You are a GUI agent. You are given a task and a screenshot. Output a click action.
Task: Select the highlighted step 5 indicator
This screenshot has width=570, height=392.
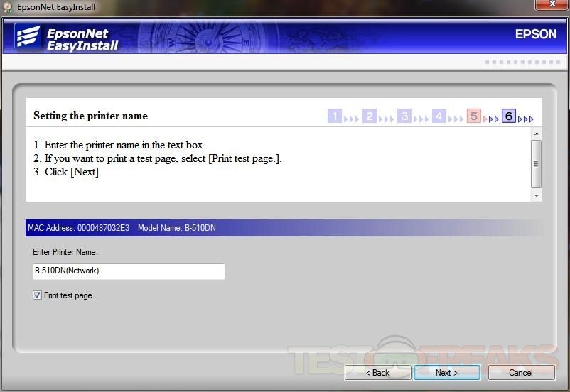(474, 116)
